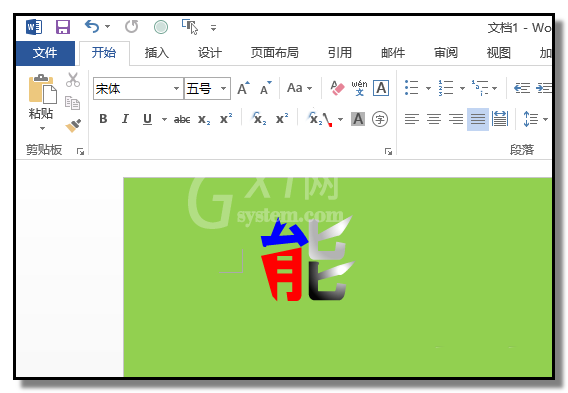
Task: Open the 剪贴板 dialog launcher
Action: 80,151
